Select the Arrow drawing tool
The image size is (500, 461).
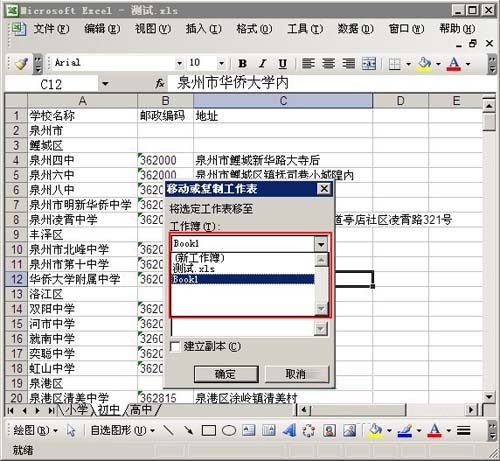tap(189, 430)
